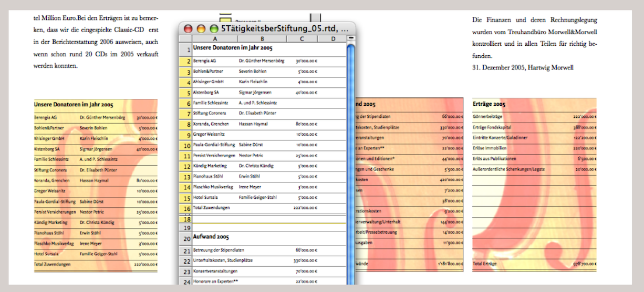This screenshot has height=292, width=644.
Task: Select row 1 header
Action: point(185,50)
